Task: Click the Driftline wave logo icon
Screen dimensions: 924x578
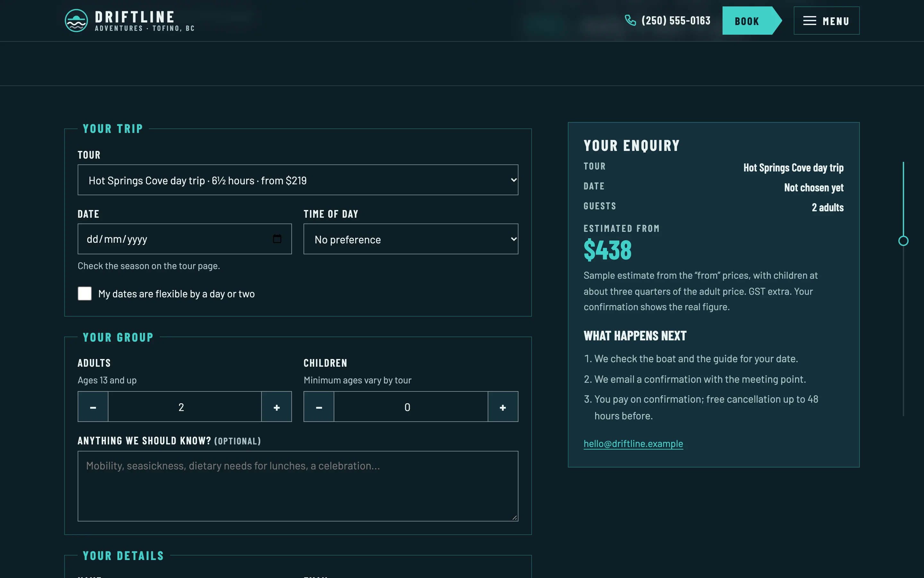Action: coord(76,21)
